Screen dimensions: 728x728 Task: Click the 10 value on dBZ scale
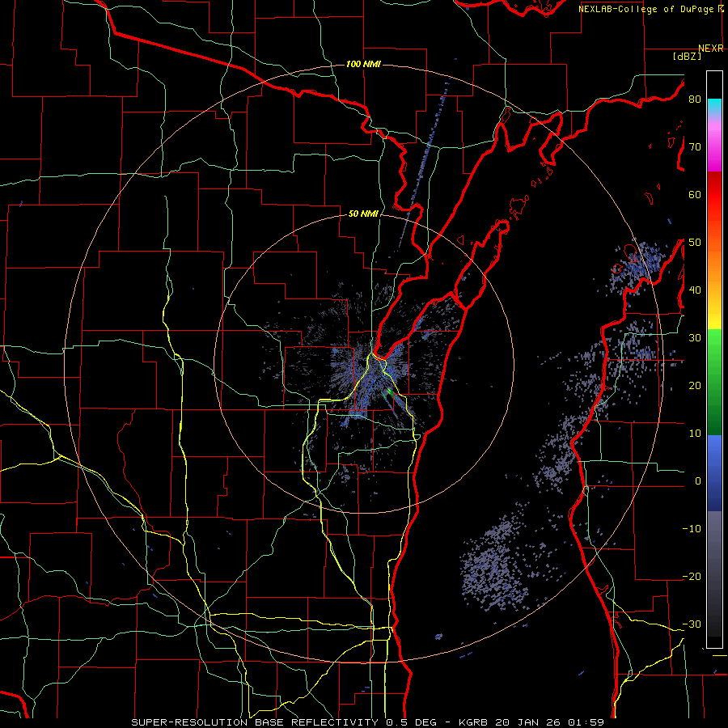point(695,434)
